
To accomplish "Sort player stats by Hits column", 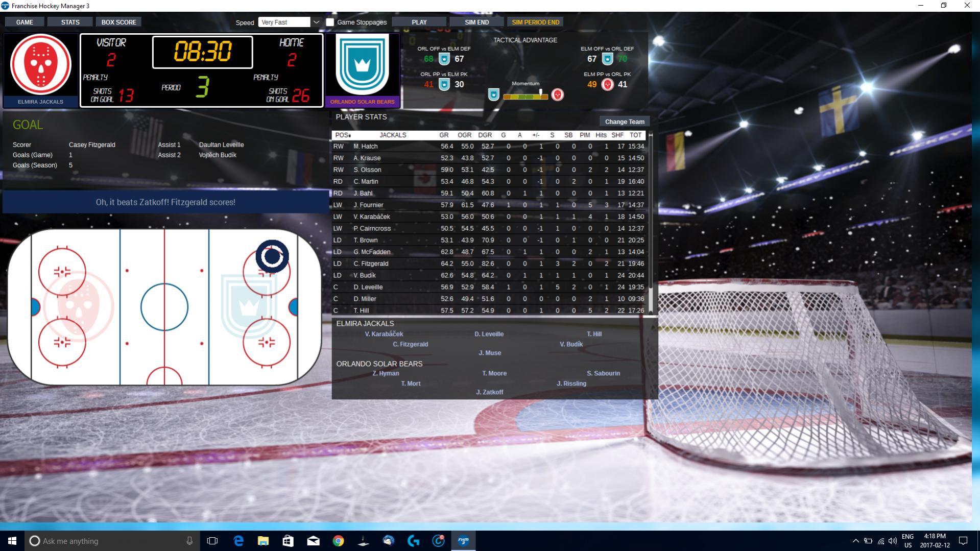I will [601, 135].
